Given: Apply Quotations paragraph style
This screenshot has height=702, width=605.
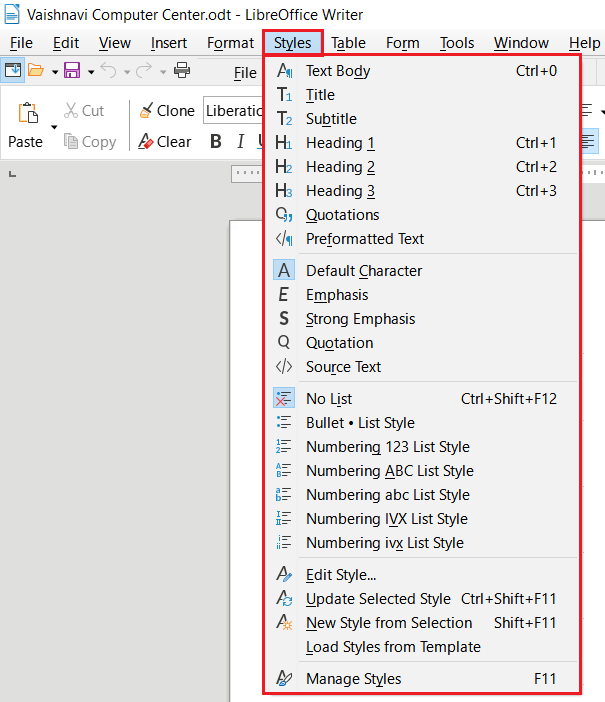Looking at the screenshot, I should [422, 215].
